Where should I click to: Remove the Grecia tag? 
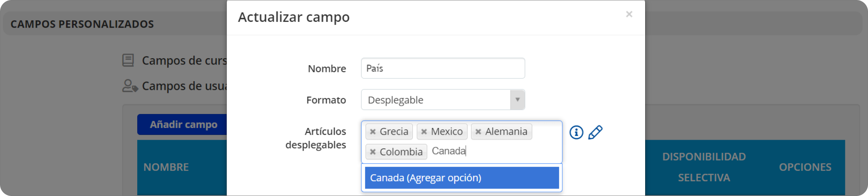point(373,132)
